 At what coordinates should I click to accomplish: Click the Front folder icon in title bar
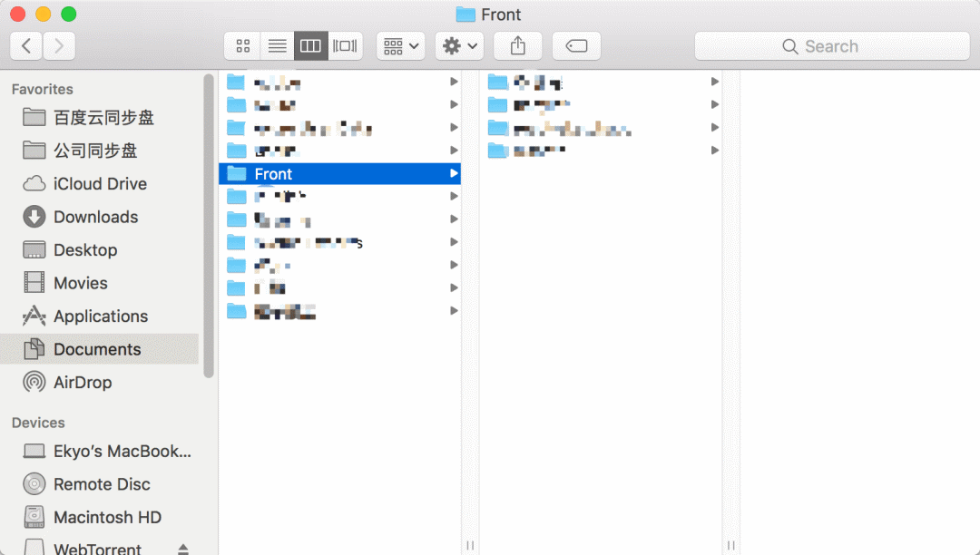pyautogui.click(x=465, y=15)
